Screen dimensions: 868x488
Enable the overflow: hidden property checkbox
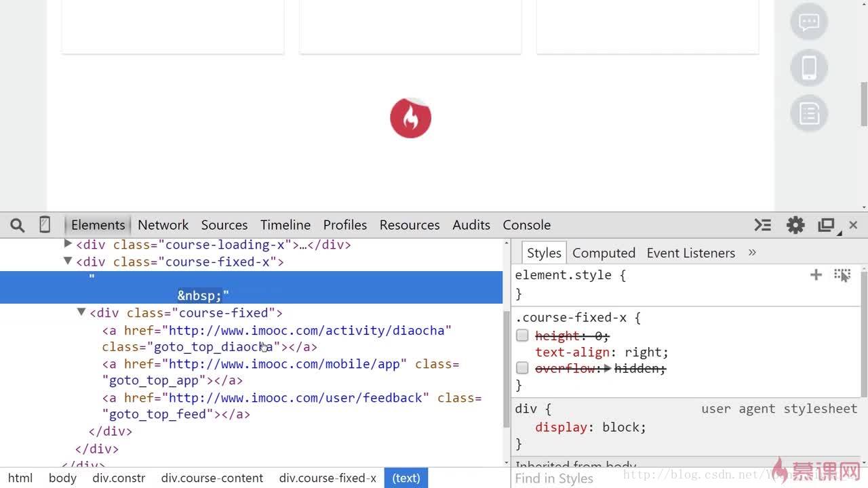coord(522,368)
